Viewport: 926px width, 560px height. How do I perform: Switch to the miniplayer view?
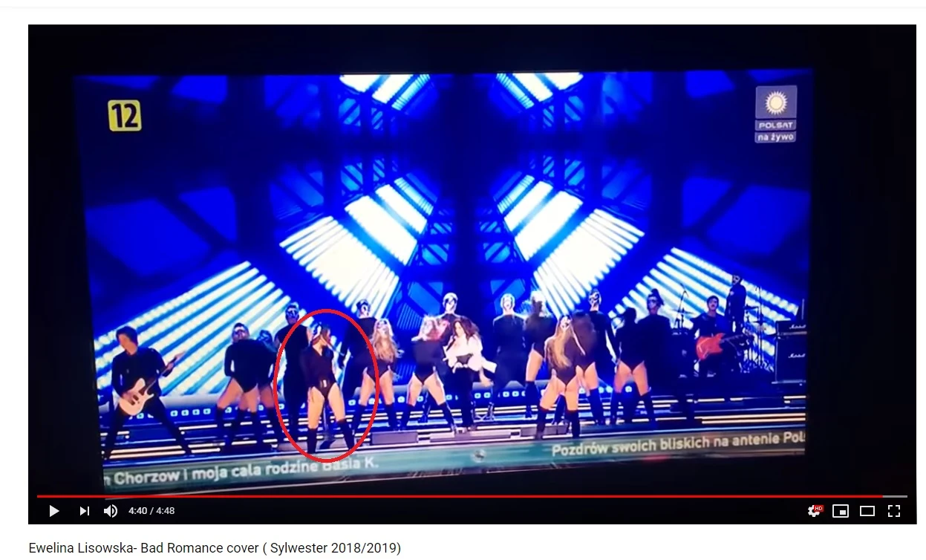(841, 511)
